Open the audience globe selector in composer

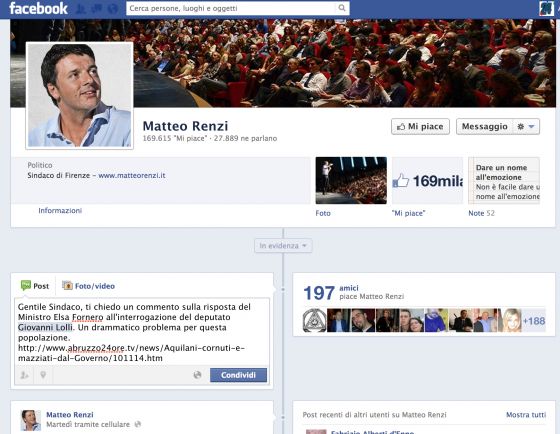coord(197,375)
